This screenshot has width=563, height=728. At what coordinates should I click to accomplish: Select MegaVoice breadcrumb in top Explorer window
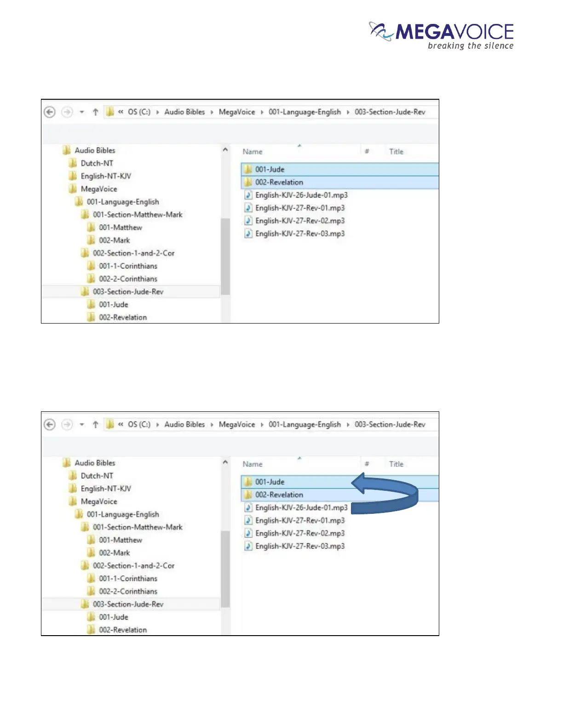[237, 112]
